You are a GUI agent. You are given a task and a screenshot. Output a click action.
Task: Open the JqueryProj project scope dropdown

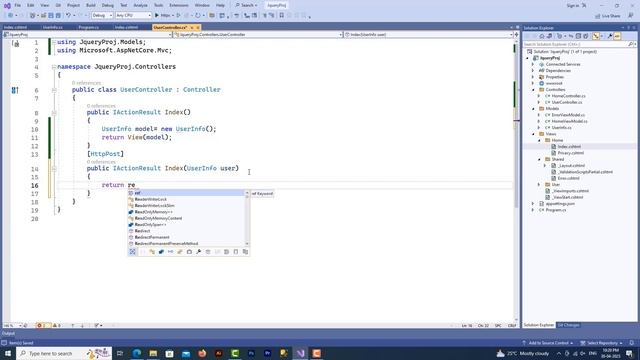tap(87, 35)
